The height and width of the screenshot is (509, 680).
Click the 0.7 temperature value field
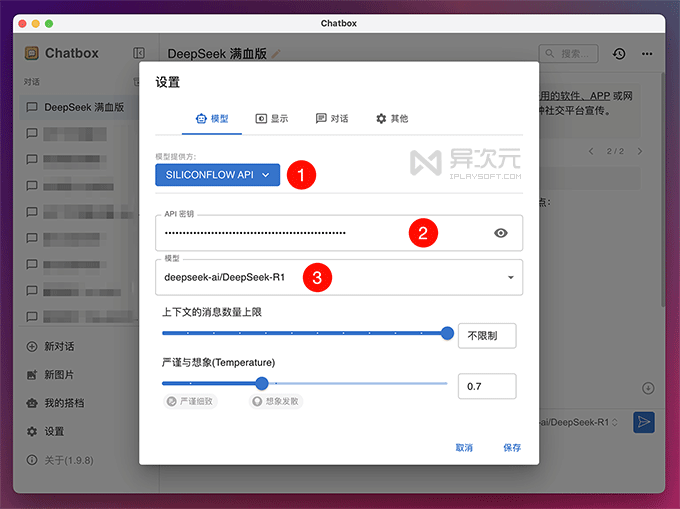click(487, 386)
